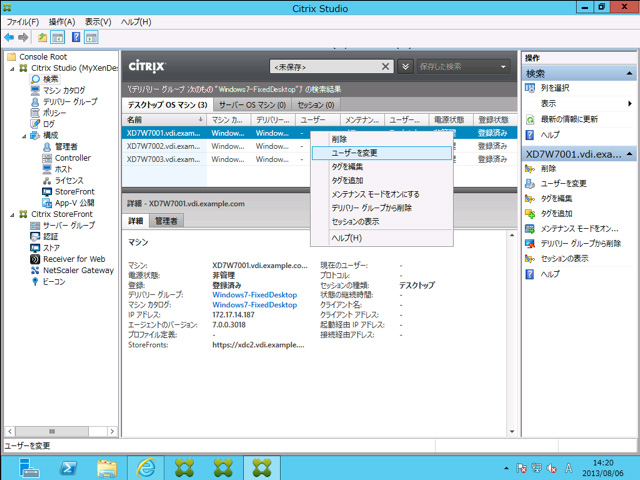Switch to セッション (0) tab
The height and width of the screenshot is (480, 640).
316,105
